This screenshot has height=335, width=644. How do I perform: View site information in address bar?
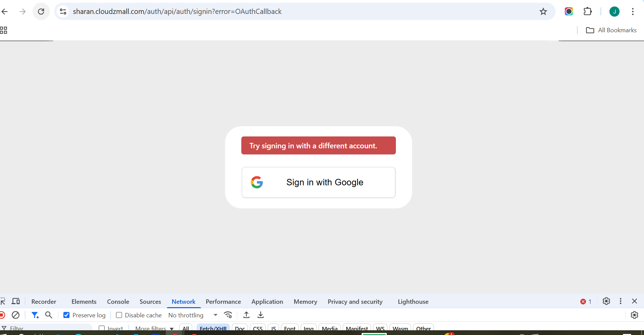[63, 12]
